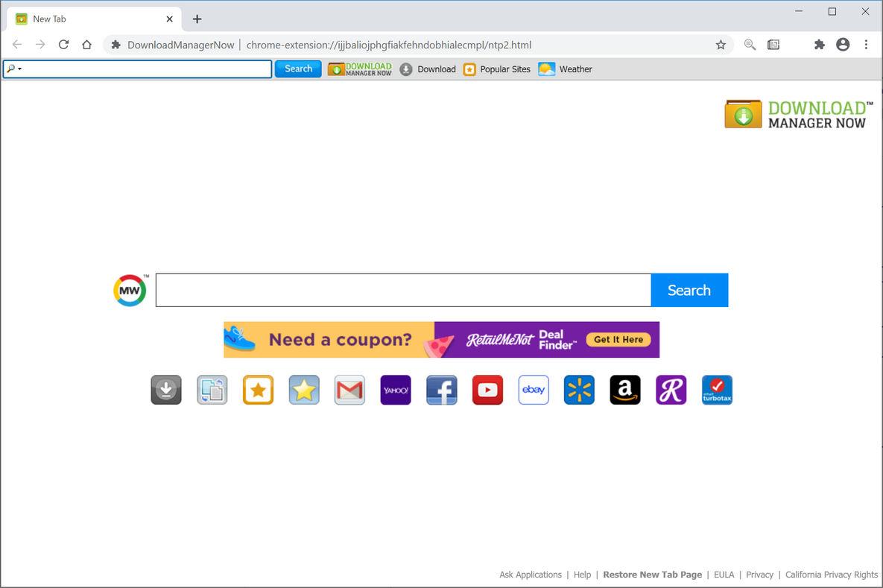Open the YouTube shortcut tile

pyautogui.click(x=487, y=390)
